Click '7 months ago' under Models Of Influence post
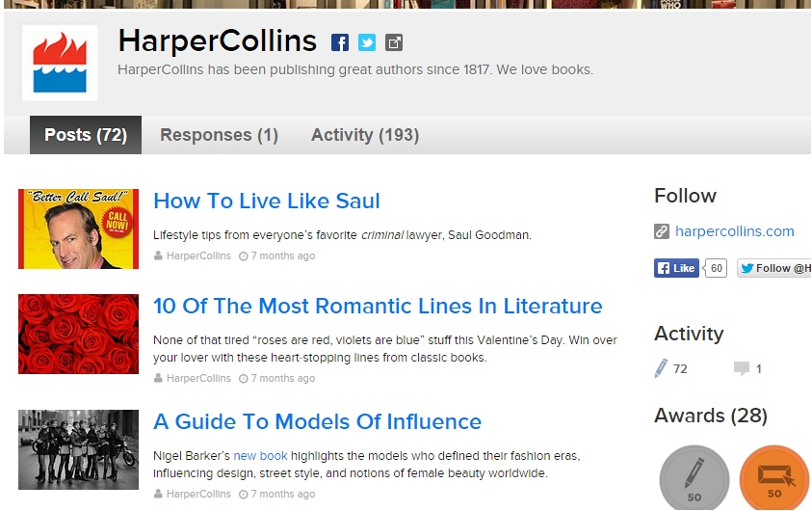Image resolution: width=812 pixels, height=511 pixels. pos(283,494)
